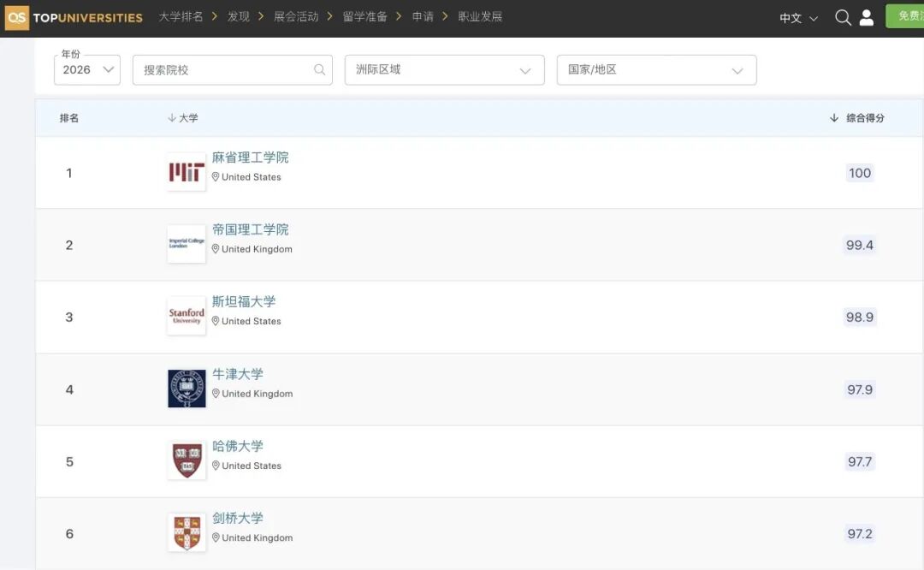Open the search magnifier in the top bar
924x570 pixels.
pyautogui.click(x=843, y=18)
